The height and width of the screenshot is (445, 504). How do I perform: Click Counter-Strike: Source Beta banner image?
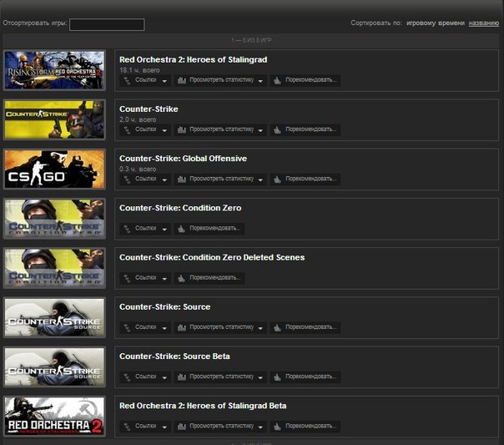point(54,367)
